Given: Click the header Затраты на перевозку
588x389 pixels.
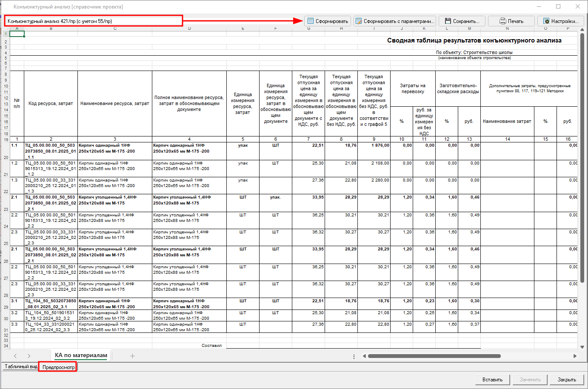Looking at the screenshot, I should click(x=413, y=88).
